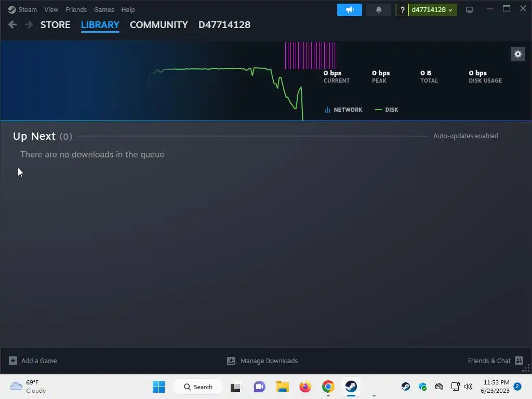Switch to the STORE tab
Image resolution: width=532 pixels, height=399 pixels.
point(55,25)
